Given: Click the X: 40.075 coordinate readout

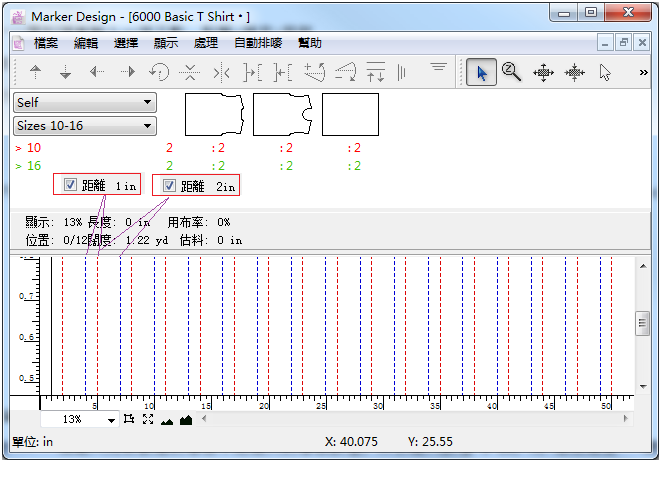Looking at the screenshot, I should [x=351, y=442].
